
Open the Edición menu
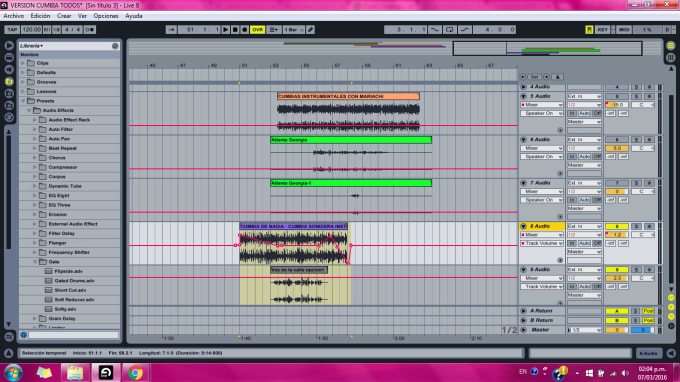coord(40,16)
